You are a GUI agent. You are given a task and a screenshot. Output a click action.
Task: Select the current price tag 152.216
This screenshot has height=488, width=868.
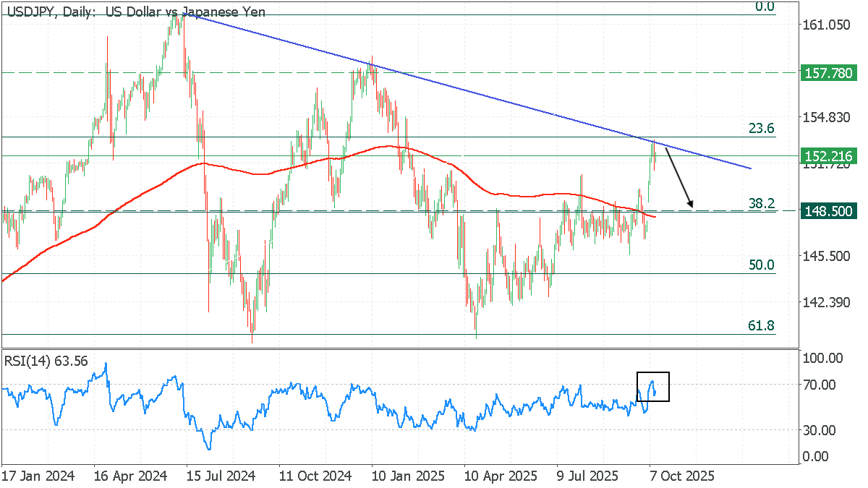[828, 156]
